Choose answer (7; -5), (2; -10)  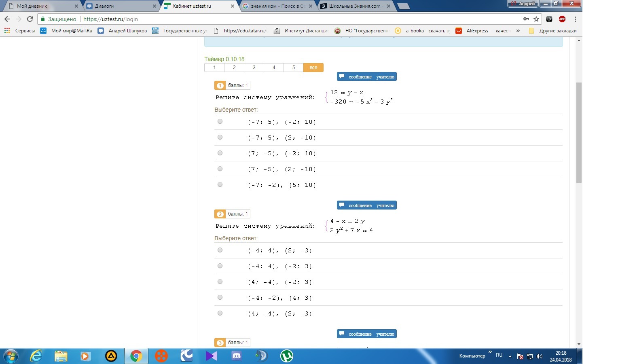220,169
